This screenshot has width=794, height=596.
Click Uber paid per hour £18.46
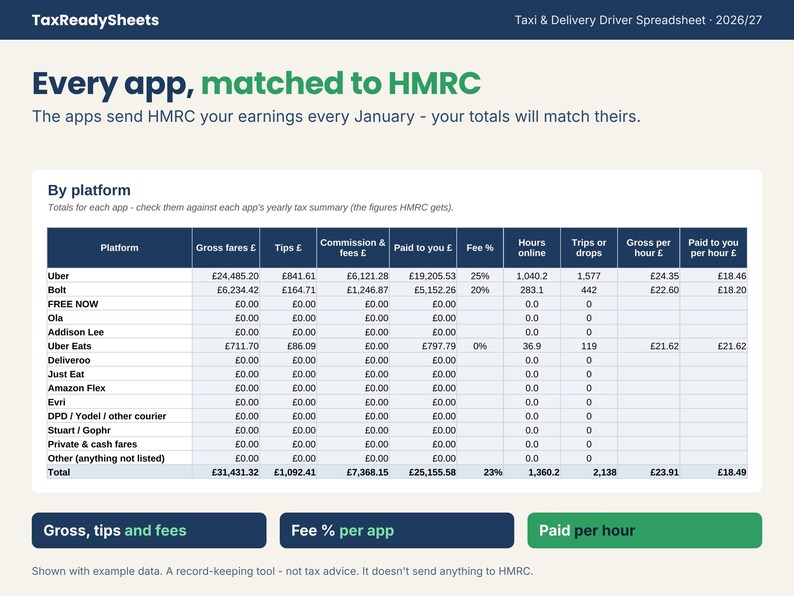713,276
